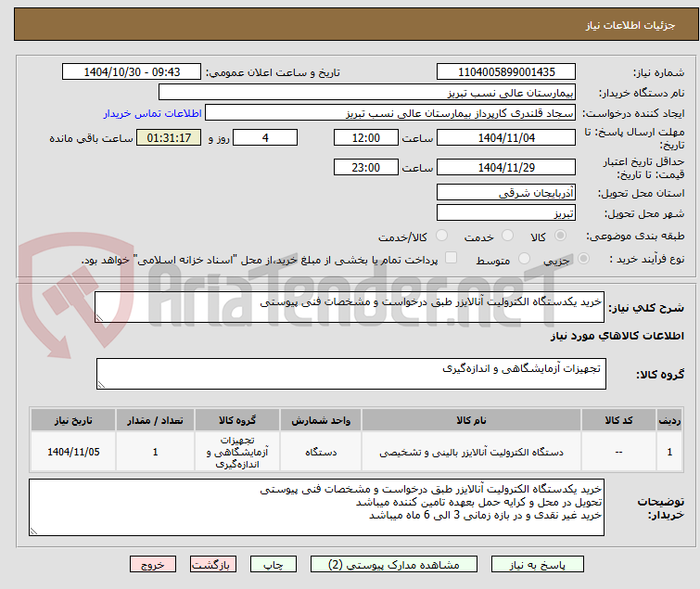Click the response deadline date 1404/11/04

point(506,137)
